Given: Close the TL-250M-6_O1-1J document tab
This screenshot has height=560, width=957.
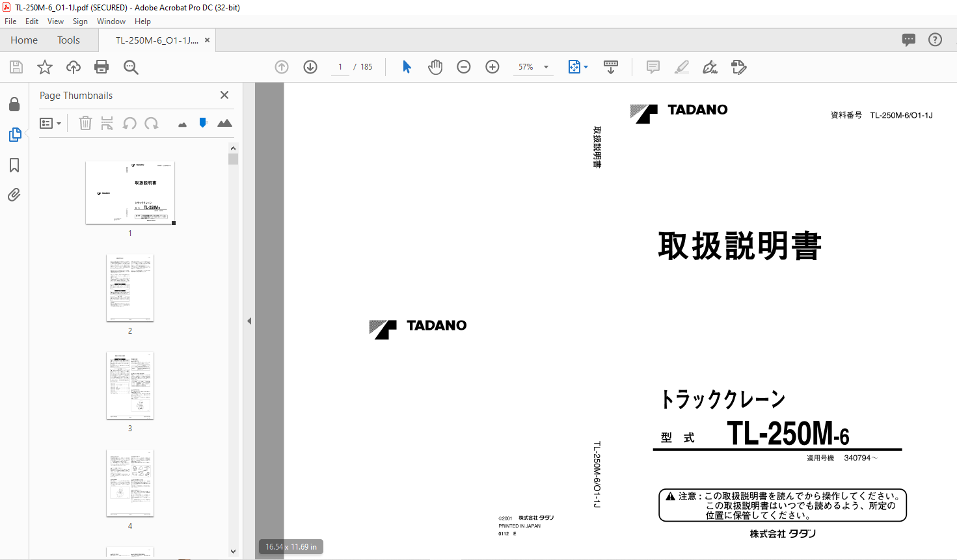Looking at the screenshot, I should (x=207, y=40).
